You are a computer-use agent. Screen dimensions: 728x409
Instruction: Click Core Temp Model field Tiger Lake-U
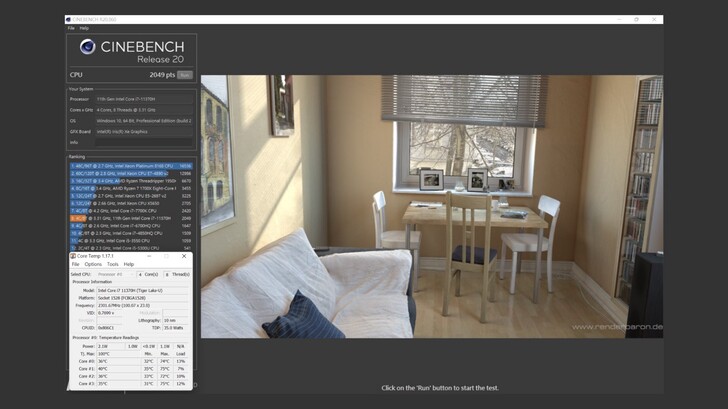[143, 291]
